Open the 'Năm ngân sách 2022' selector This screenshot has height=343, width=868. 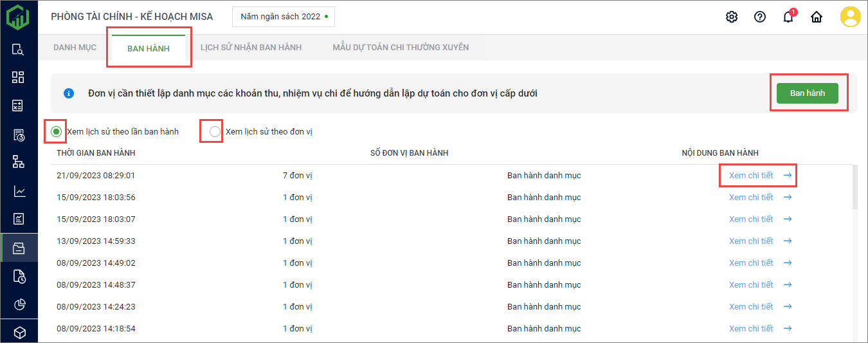[284, 17]
